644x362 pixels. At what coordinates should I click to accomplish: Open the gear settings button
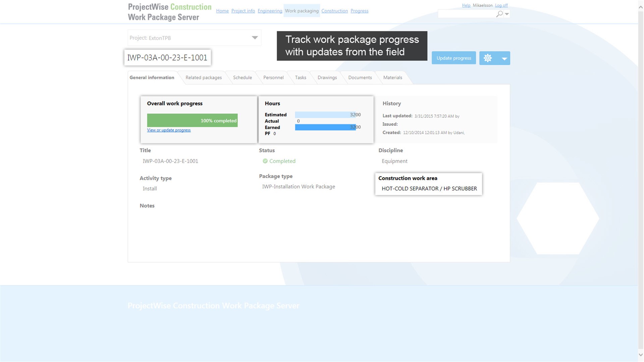tap(488, 58)
